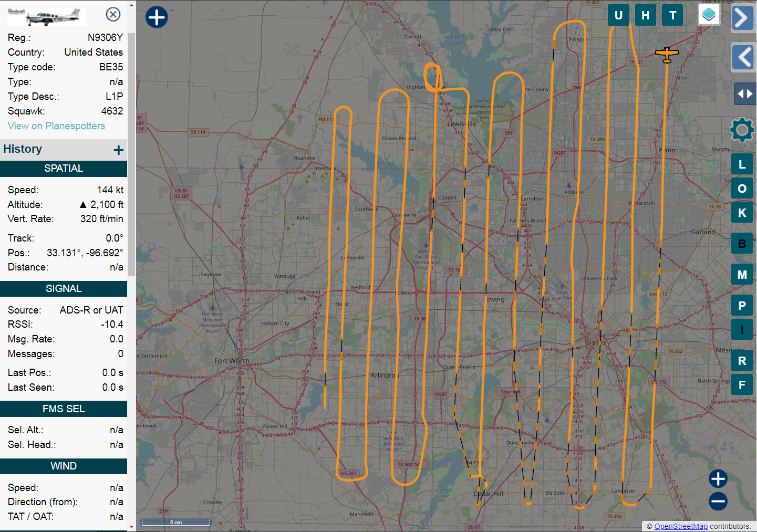Toggle the H button
Viewport: 757px width, 532px height.
[646, 15]
